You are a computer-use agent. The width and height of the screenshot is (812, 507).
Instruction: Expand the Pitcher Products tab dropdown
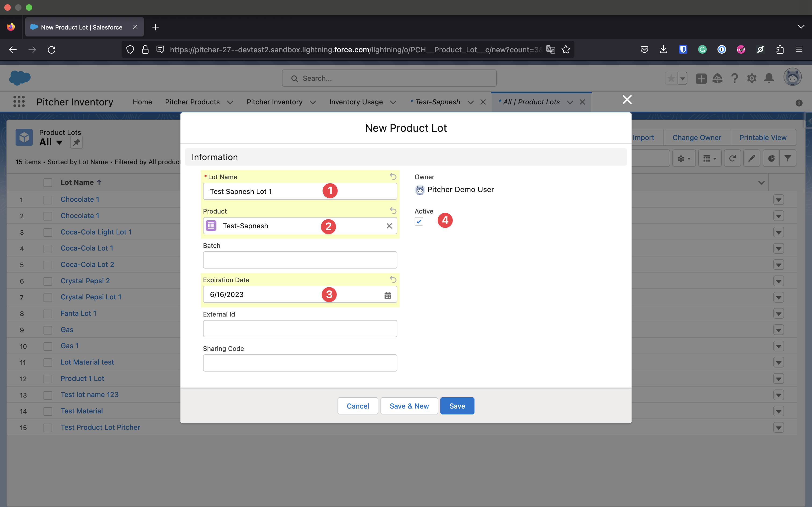pyautogui.click(x=230, y=102)
